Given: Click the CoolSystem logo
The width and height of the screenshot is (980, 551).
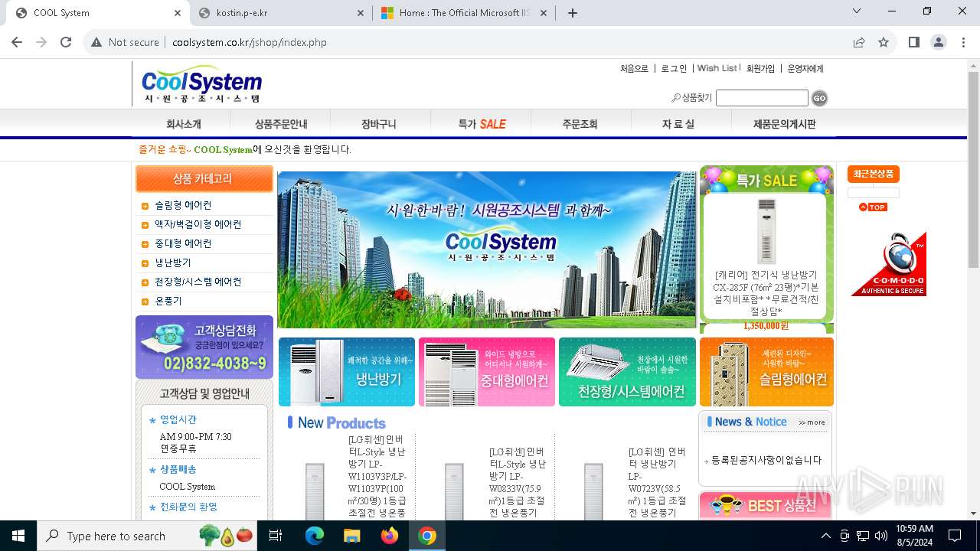Looking at the screenshot, I should tap(201, 84).
